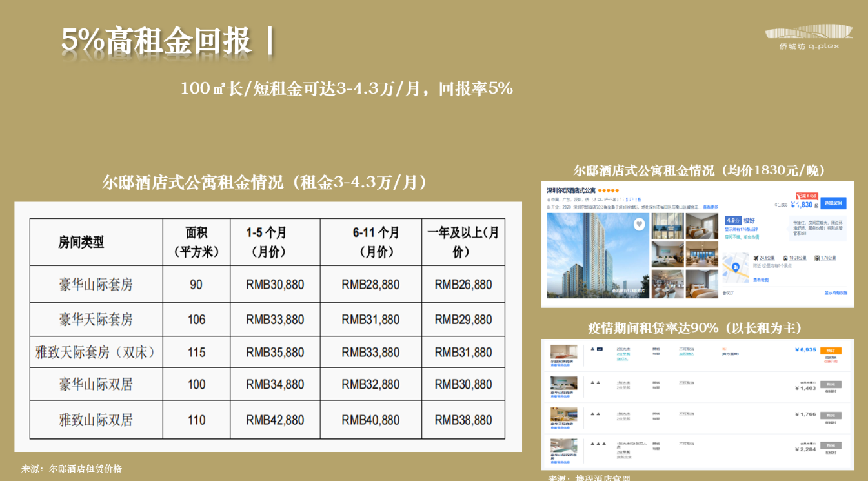Screen dimensions: 868x481
Task: Open the 查看地图 link
Action: (x=760, y=280)
